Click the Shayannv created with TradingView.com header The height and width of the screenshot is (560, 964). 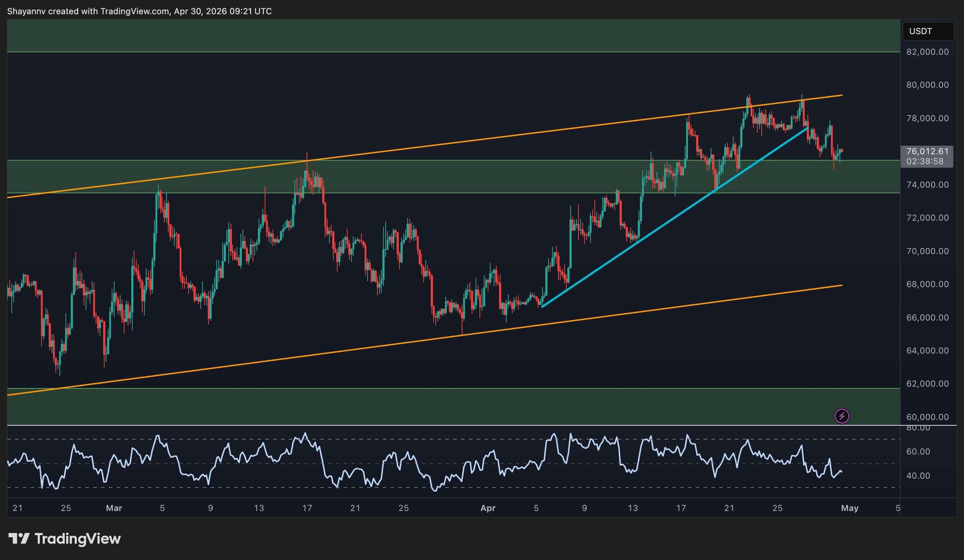pos(139,11)
